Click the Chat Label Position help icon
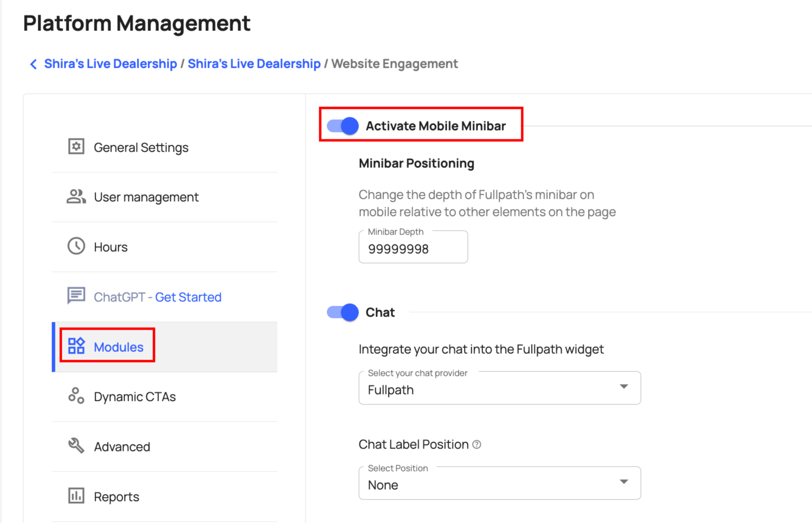The image size is (812, 523). [x=477, y=445]
